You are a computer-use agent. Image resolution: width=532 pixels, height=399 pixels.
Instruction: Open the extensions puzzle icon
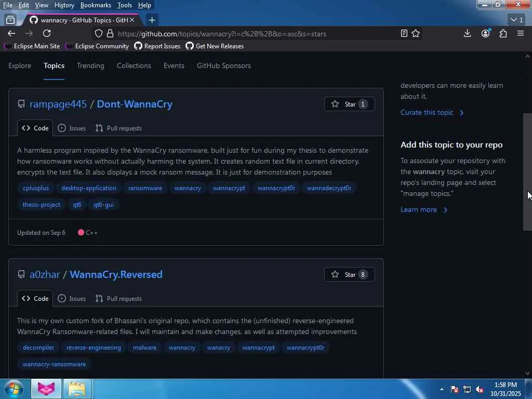(x=503, y=33)
